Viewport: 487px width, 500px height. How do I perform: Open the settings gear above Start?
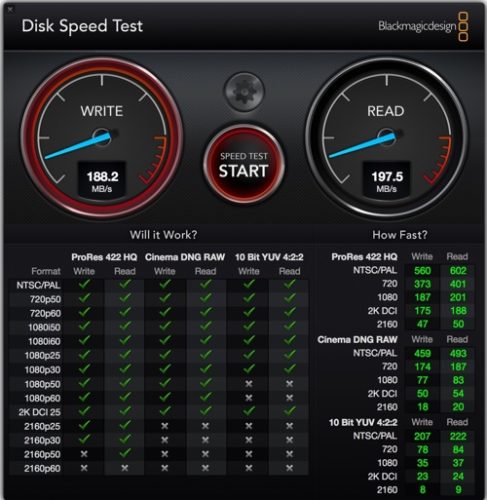(x=244, y=91)
